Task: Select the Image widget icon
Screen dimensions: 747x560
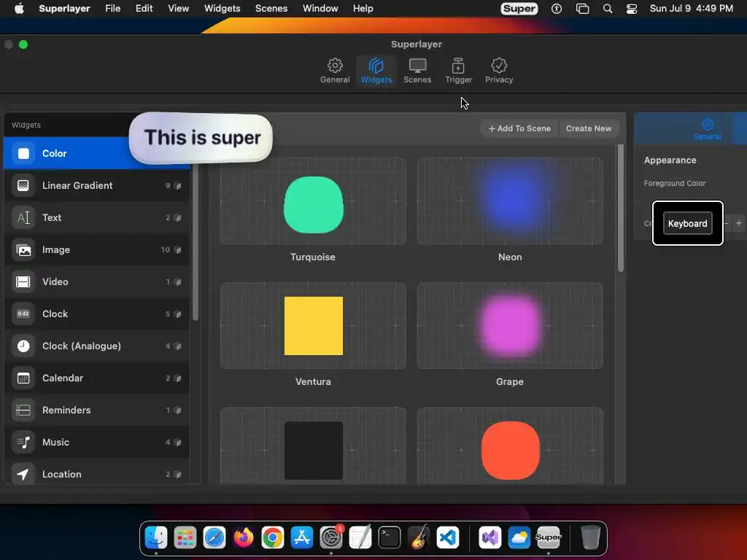Action: (23, 249)
